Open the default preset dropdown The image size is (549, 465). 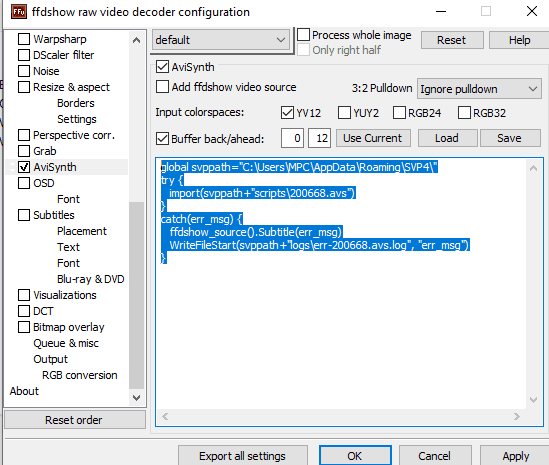coord(221,40)
